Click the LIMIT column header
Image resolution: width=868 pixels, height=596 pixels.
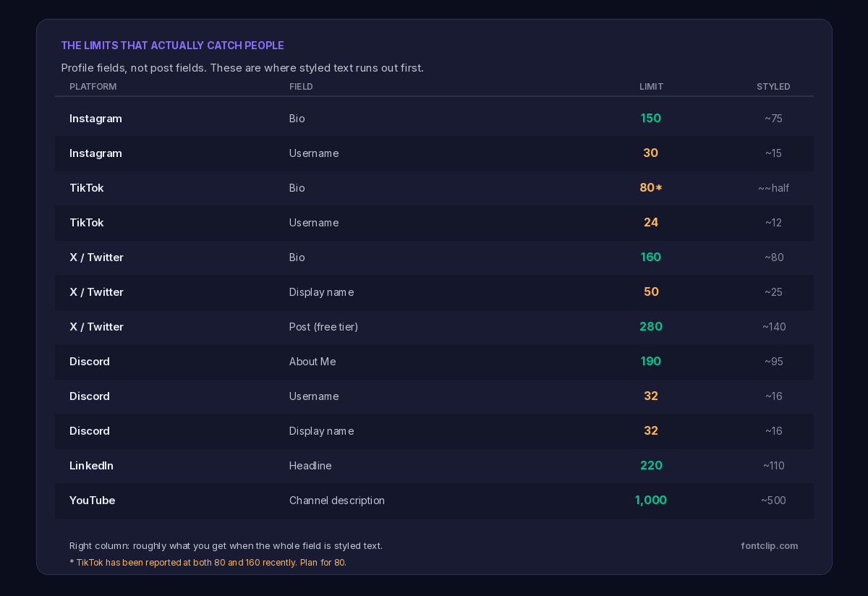click(x=651, y=87)
